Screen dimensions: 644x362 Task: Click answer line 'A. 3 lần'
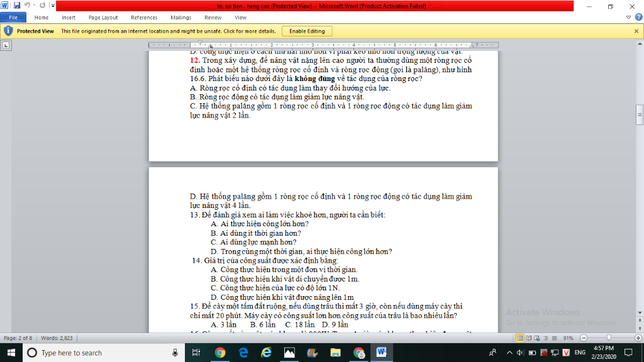pos(223,325)
